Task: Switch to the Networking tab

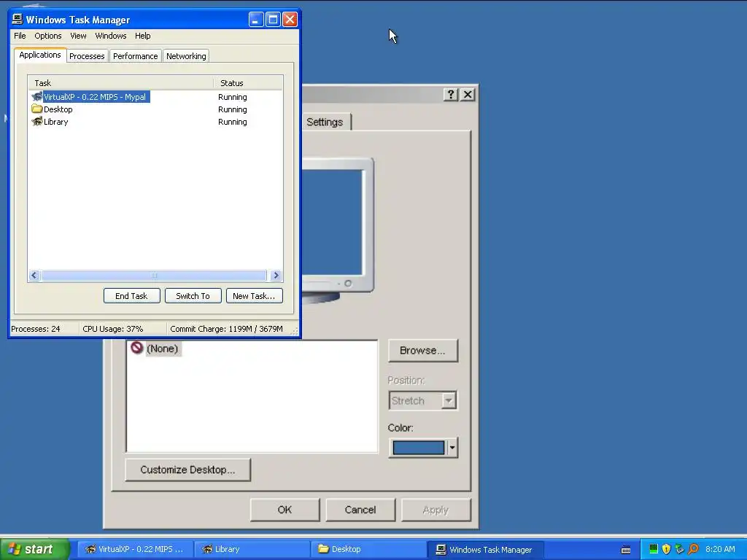Action: tap(186, 56)
